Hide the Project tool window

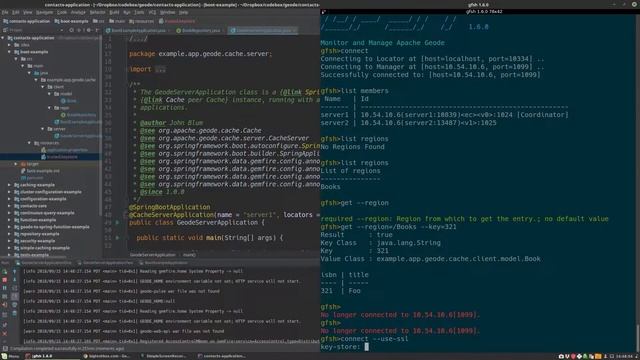pos(97,30)
